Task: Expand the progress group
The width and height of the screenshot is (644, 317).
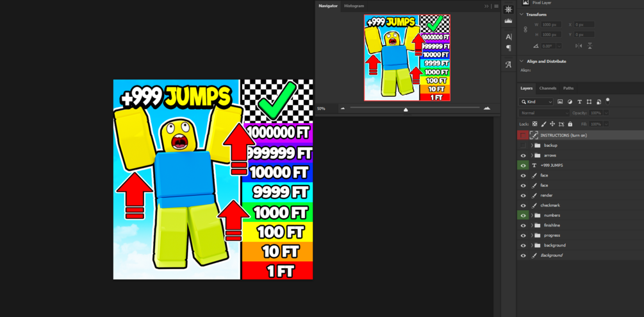Action: click(x=532, y=235)
